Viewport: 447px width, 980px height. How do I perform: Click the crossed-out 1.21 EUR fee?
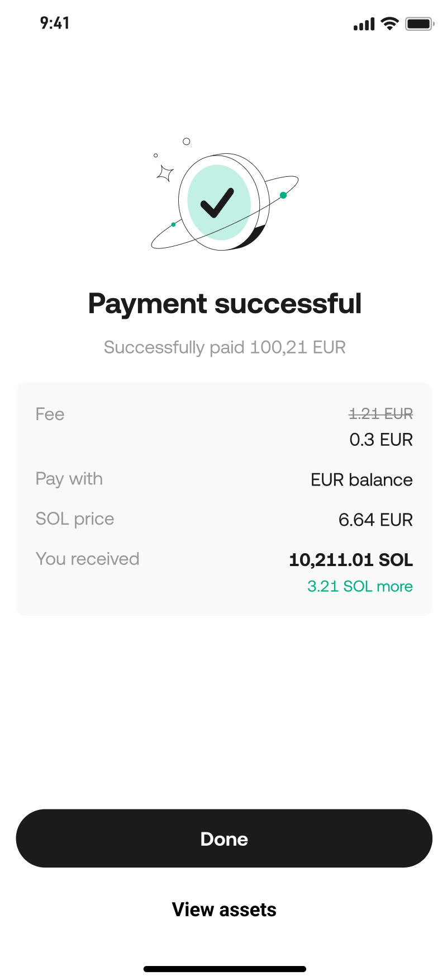tap(381, 414)
